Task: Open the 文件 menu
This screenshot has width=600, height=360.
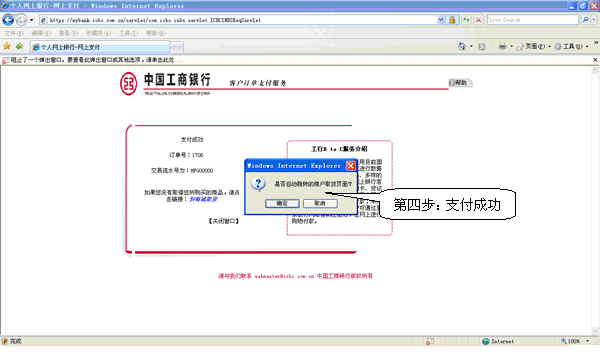Action: tap(14, 33)
